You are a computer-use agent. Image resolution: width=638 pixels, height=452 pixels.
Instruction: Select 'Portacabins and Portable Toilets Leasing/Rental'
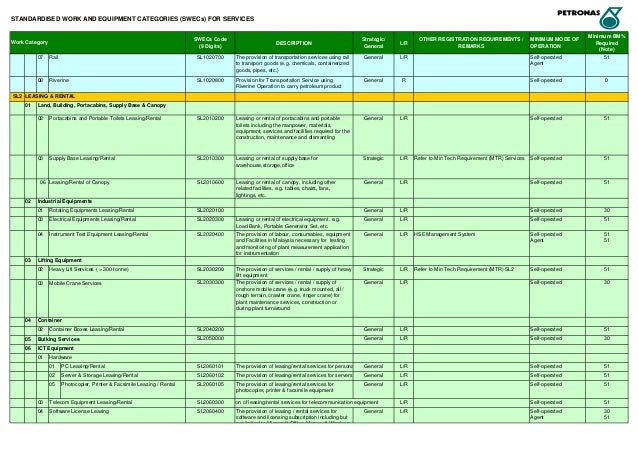click(x=105, y=118)
